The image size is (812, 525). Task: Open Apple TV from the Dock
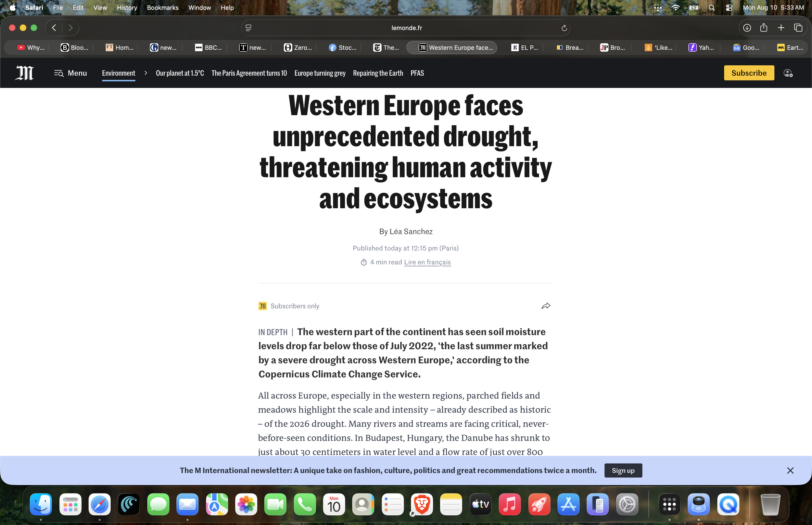(x=480, y=504)
